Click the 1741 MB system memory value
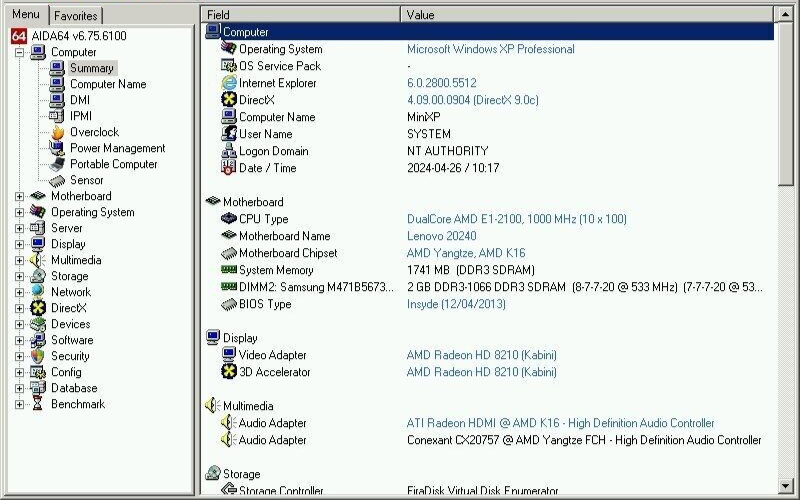Viewport: 800px width, 500px height. pos(471,270)
